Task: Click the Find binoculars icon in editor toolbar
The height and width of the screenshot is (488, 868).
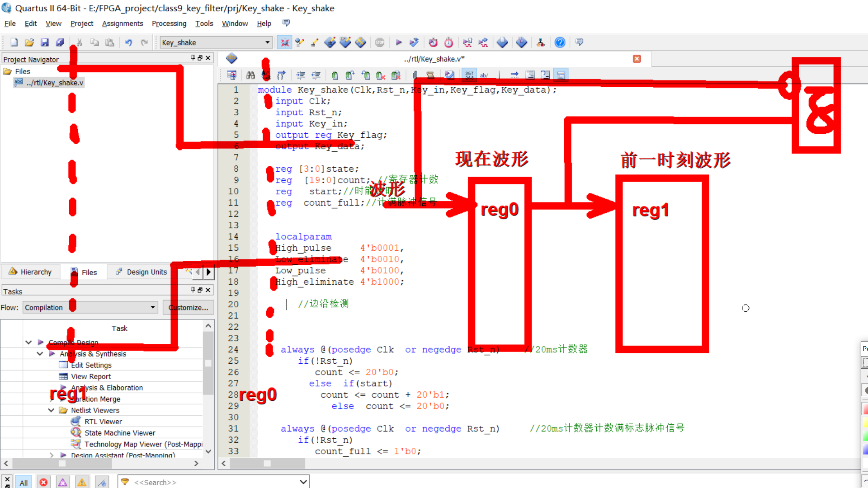Action: click(x=250, y=75)
